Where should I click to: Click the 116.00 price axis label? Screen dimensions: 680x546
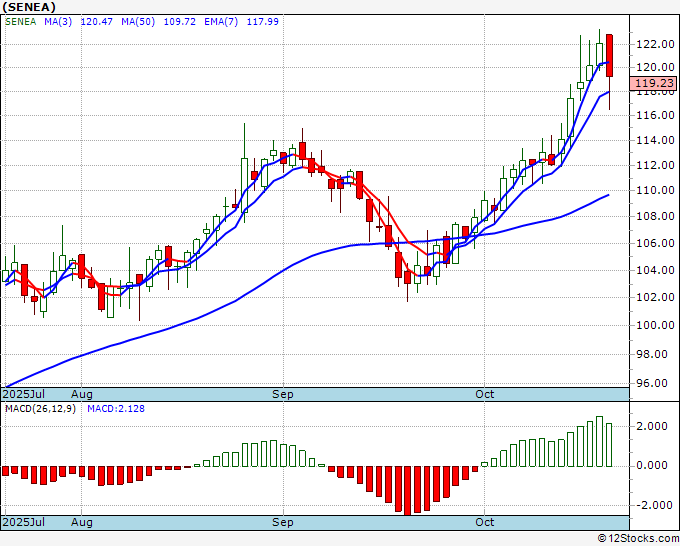pos(655,115)
